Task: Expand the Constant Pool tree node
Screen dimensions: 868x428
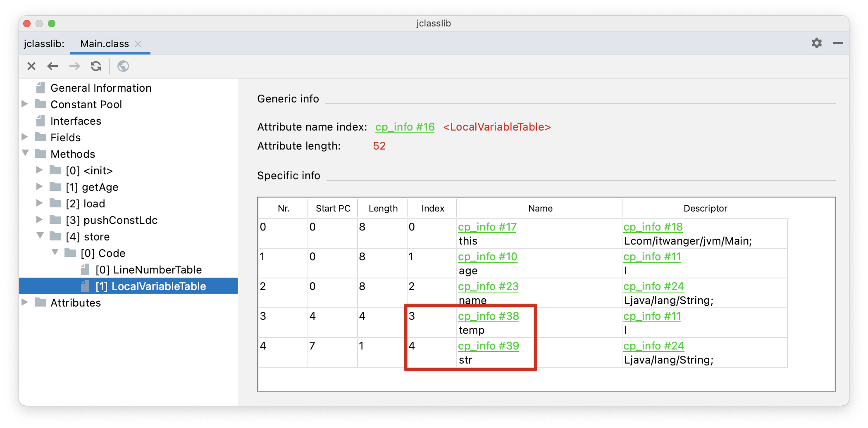Action: [25, 104]
